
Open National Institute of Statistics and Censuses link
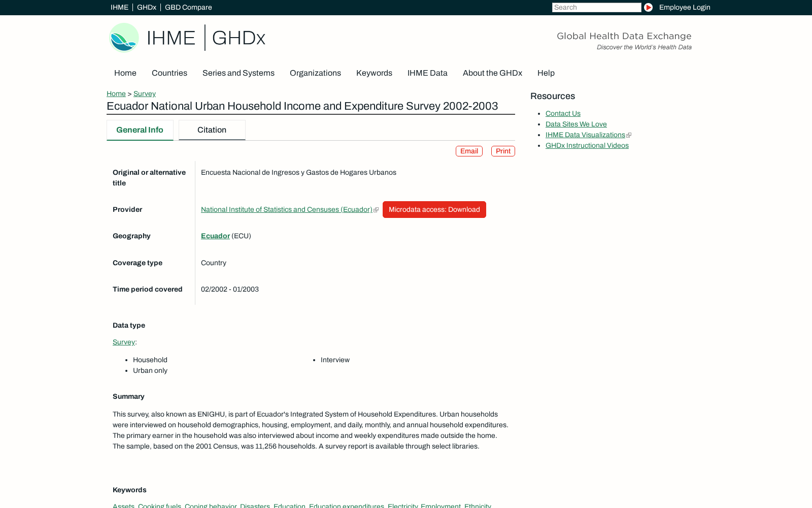pos(287,210)
